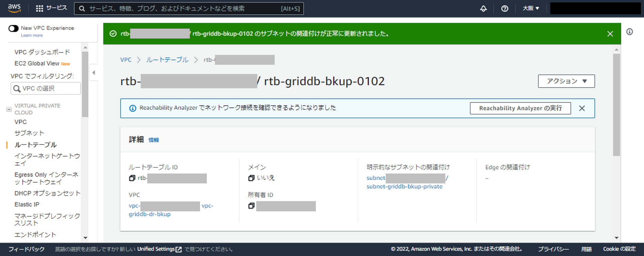Toggle the New VPC Experience switch
The image size is (644, 256).
point(14,28)
